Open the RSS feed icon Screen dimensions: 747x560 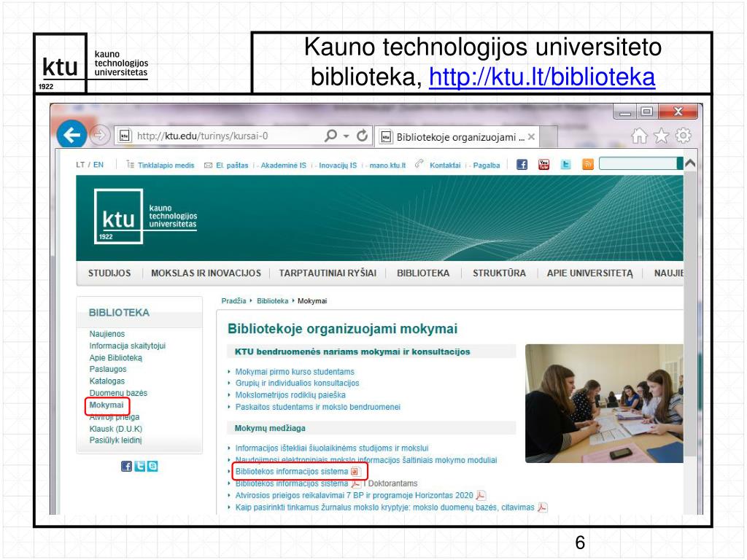588,165
